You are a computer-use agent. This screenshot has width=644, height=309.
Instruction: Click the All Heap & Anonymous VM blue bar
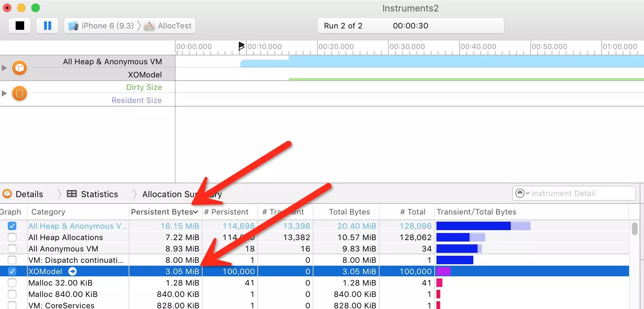point(483,226)
